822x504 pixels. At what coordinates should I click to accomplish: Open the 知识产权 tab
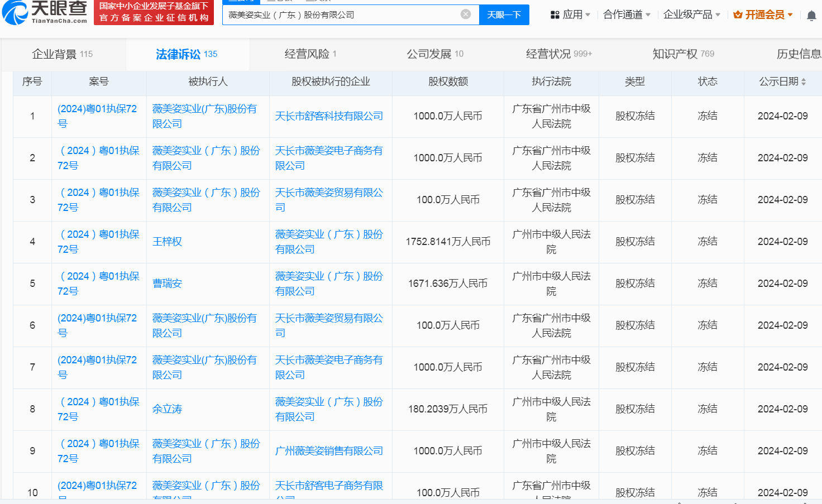point(684,54)
